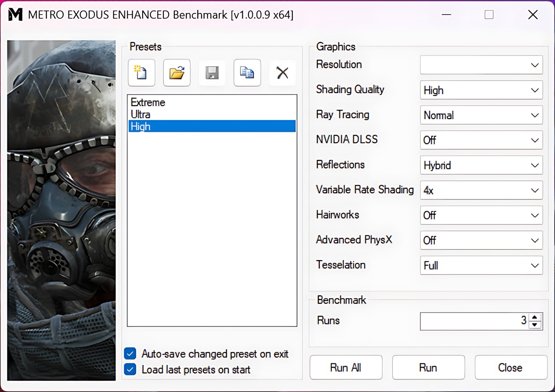Screen dimensions: 555x392
Task: Delete selected preset with the X icon
Action: [x=283, y=72]
